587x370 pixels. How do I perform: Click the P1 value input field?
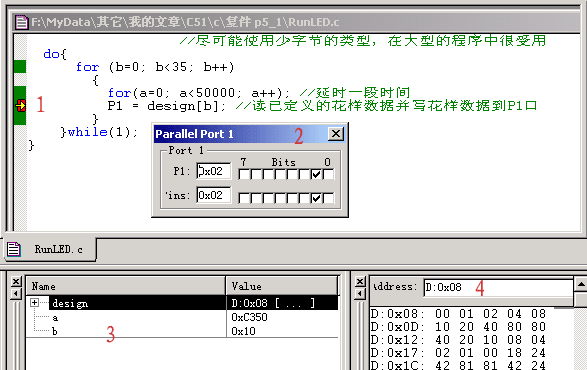point(213,171)
